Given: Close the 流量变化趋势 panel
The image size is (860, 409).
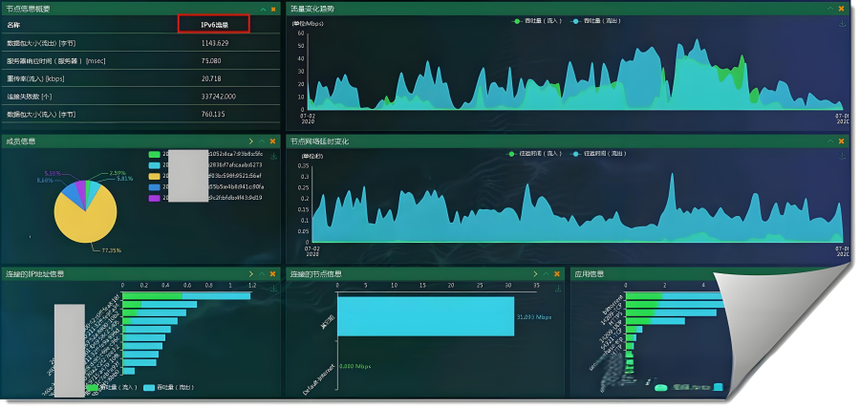Looking at the screenshot, I should point(842,9).
